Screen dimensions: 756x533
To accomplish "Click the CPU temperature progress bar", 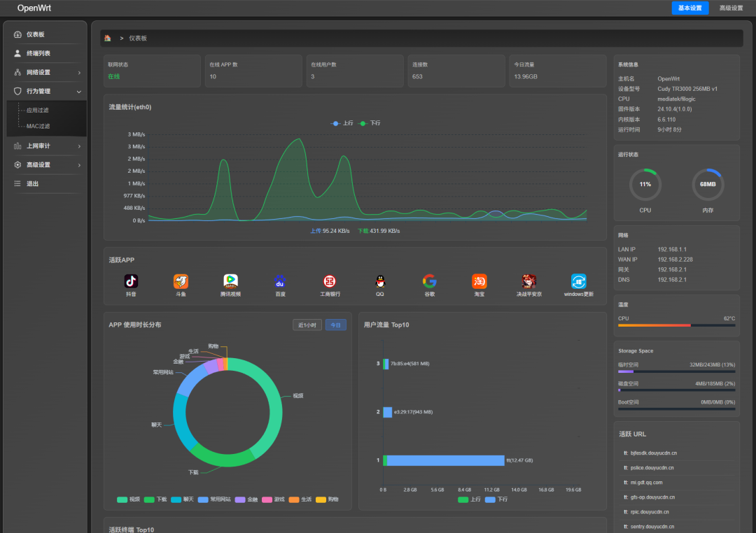I will coord(675,325).
